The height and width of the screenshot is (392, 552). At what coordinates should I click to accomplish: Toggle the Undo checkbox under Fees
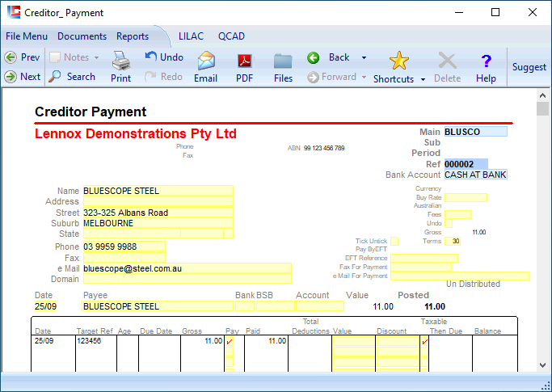tap(449, 223)
